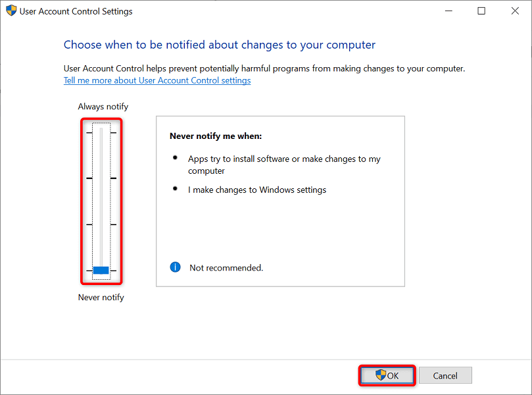Click the 'Always notify' label
This screenshot has width=532, height=395.
(x=103, y=107)
